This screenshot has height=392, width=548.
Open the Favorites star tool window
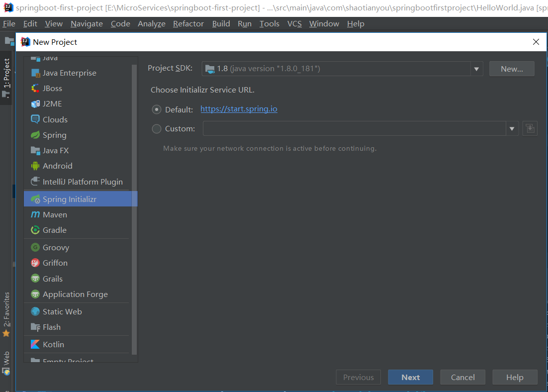(6, 333)
